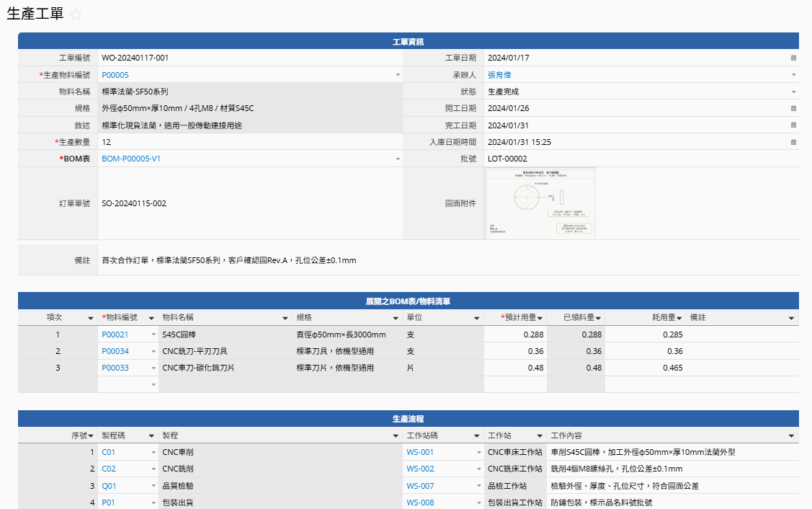Select the S45C圓棒 material name cell

pyautogui.click(x=226, y=335)
